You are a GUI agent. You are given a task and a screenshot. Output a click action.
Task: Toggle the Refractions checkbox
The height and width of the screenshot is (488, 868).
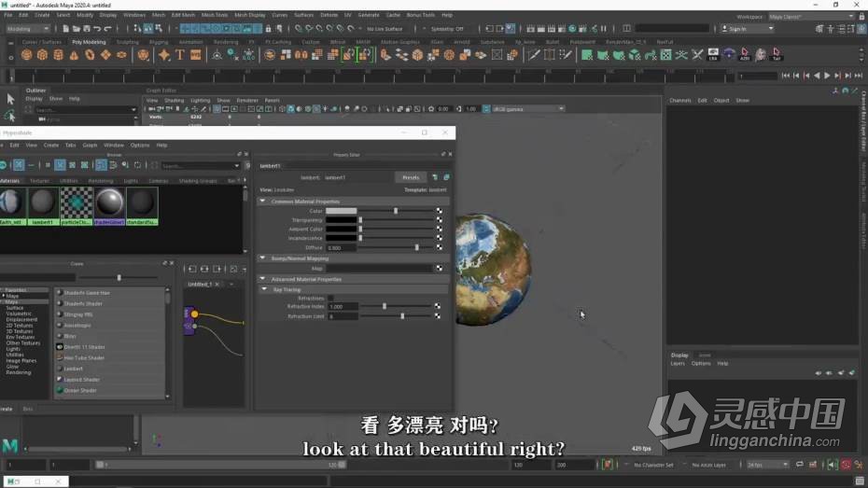[x=330, y=299]
